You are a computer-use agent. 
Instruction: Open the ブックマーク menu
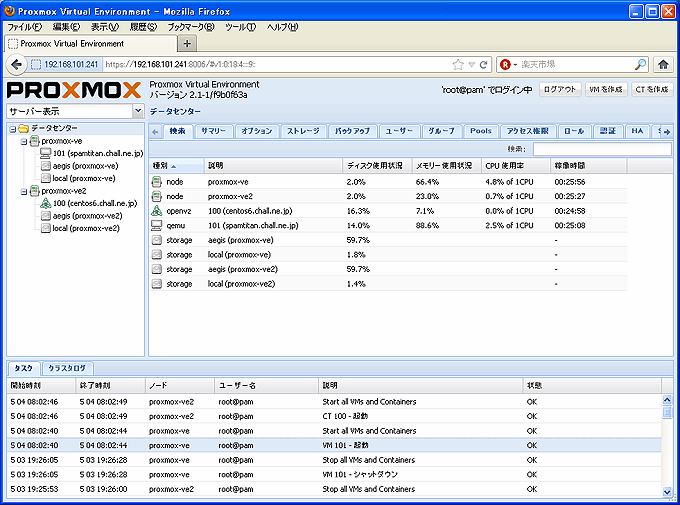191,27
